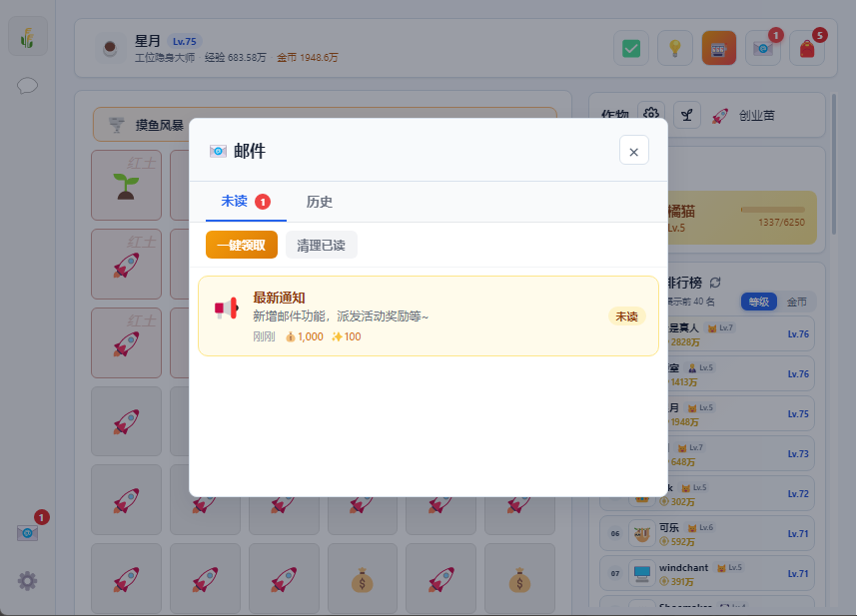Open the orange slot machine icon
This screenshot has width=857, height=616.
pos(719,49)
